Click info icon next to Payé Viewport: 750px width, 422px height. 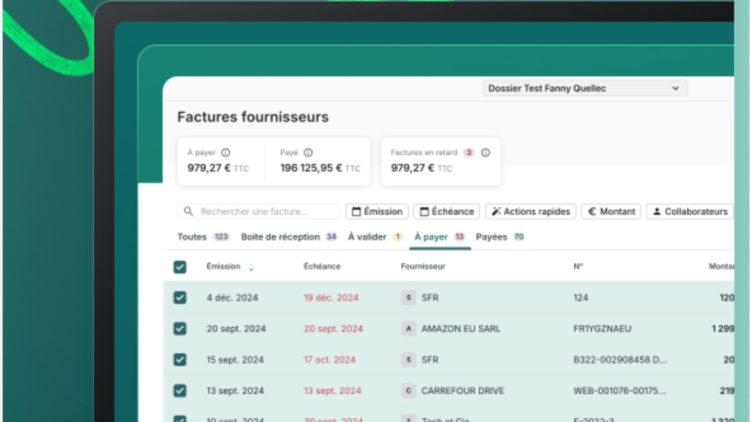[x=308, y=153]
